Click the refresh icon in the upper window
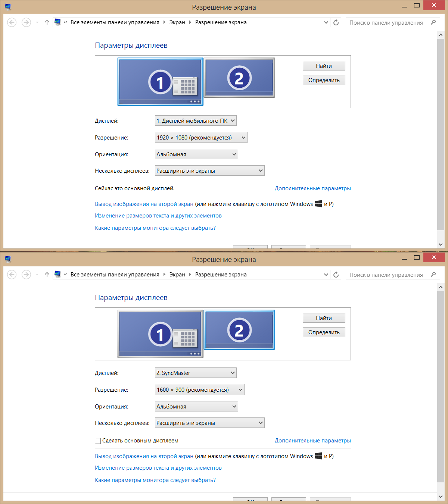The height and width of the screenshot is (504, 448). pyautogui.click(x=336, y=22)
